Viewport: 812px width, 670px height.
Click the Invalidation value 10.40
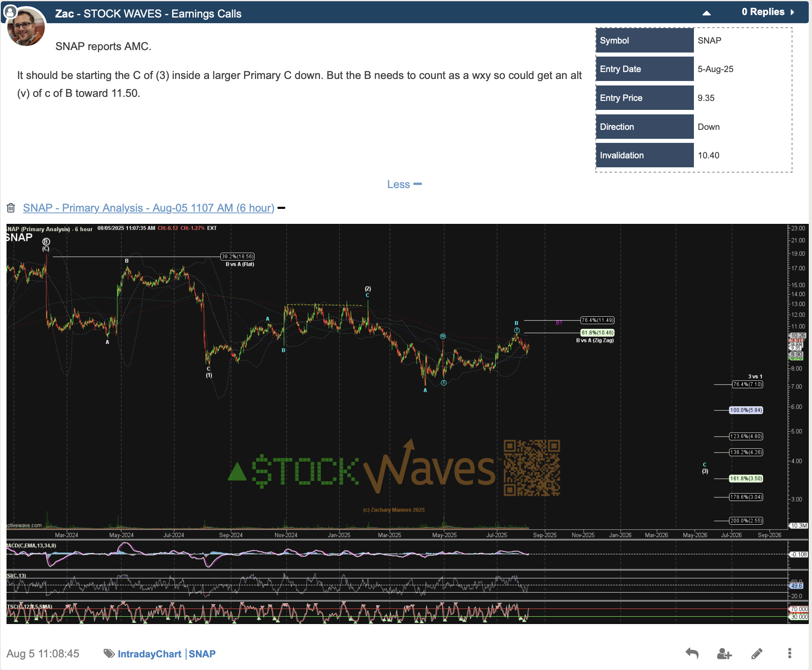(x=709, y=155)
